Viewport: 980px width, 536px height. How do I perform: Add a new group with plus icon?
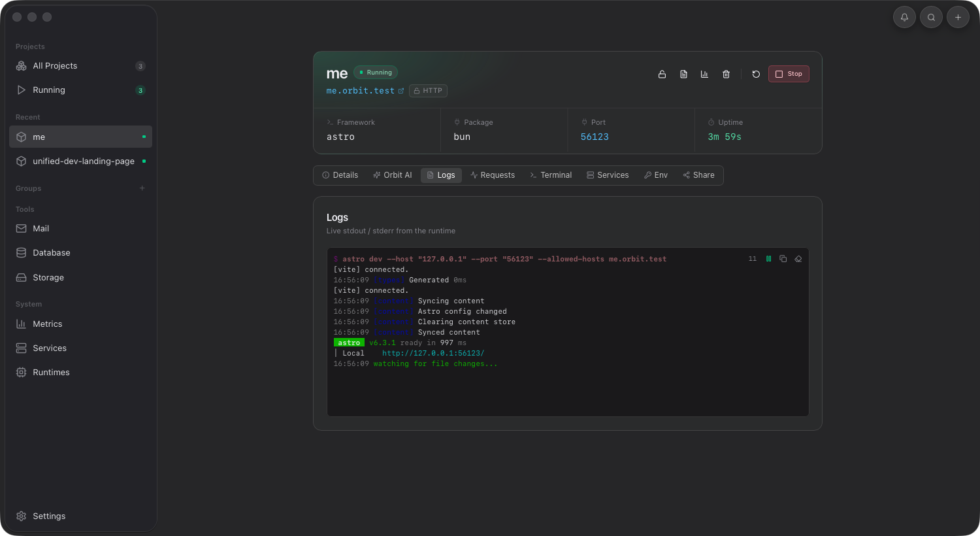coord(142,188)
